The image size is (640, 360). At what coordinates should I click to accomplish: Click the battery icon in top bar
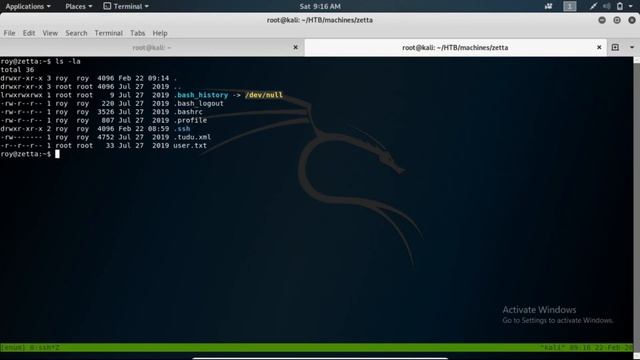[x=620, y=6]
